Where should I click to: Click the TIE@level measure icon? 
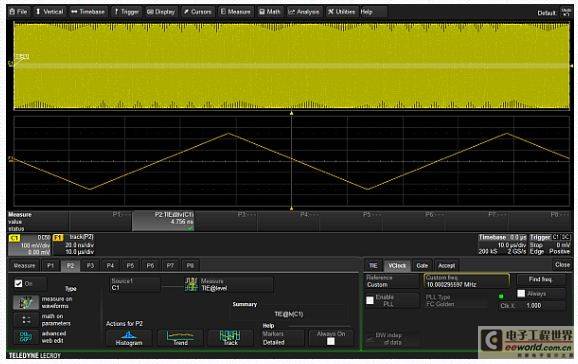tap(191, 284)
